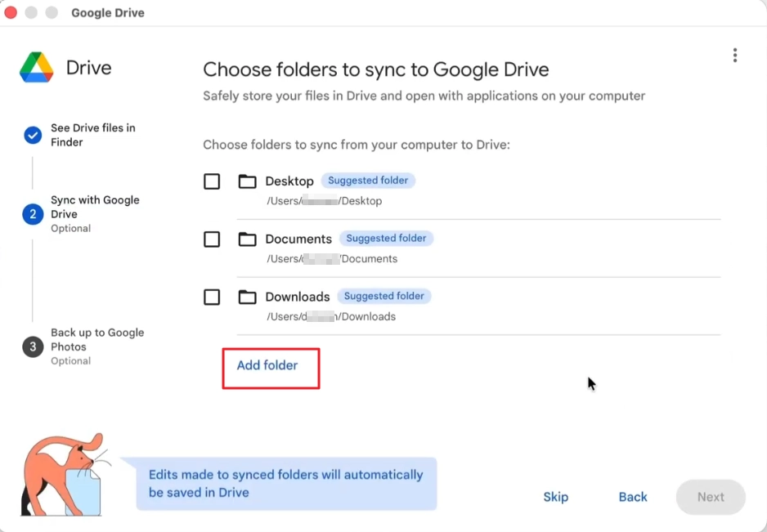Select 'See Drive files in Finder' step
Image resolution: width=767 pixels, height=532 pixels.
pos(93,135)
